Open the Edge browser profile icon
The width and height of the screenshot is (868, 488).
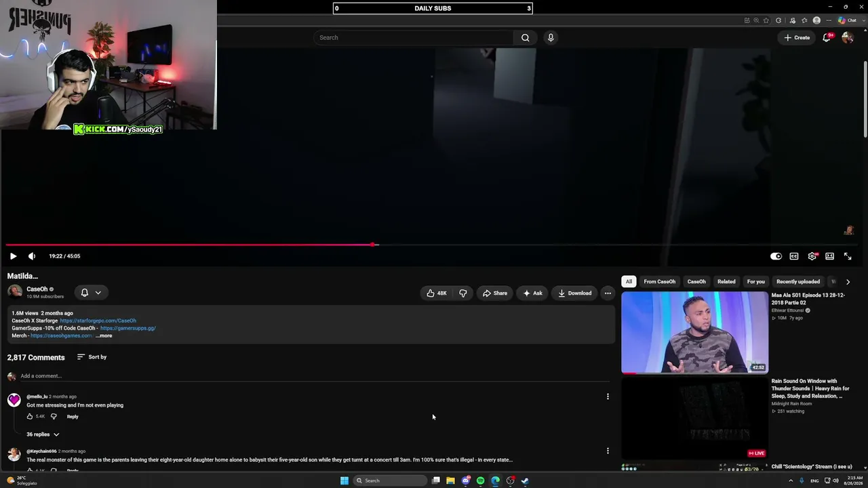816,20
